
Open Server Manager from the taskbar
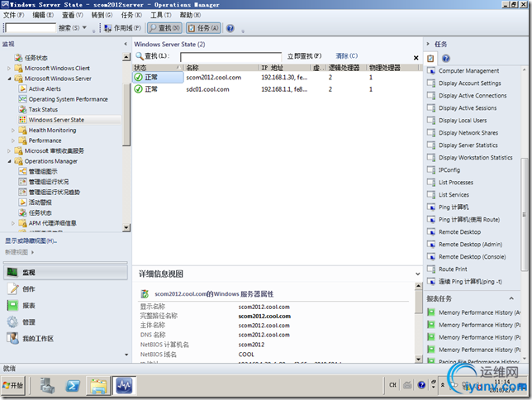[x=47, y=385]
